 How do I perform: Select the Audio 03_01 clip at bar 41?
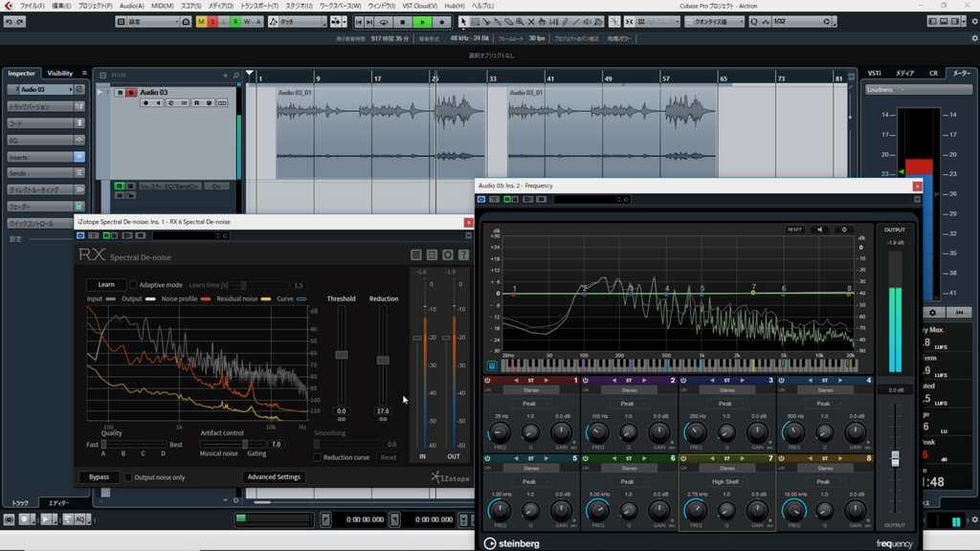point(612,133)
